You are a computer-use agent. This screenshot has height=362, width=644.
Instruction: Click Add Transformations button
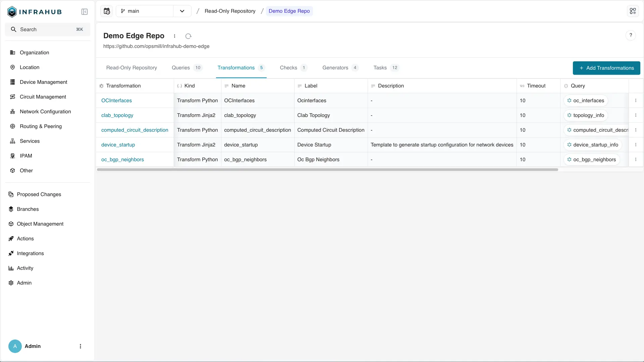click(606, 68)
